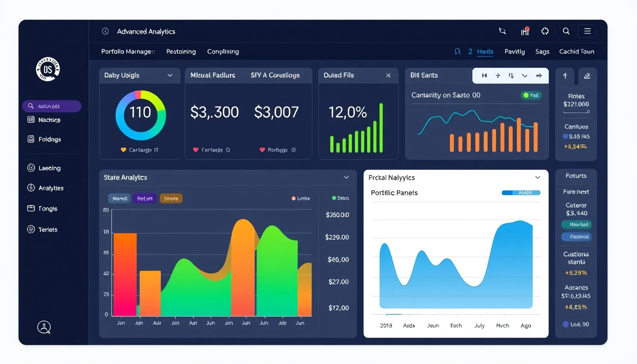Switch to the Peatoining tab
The width and height of the screenshot is (637, 364).
(181, 52)
